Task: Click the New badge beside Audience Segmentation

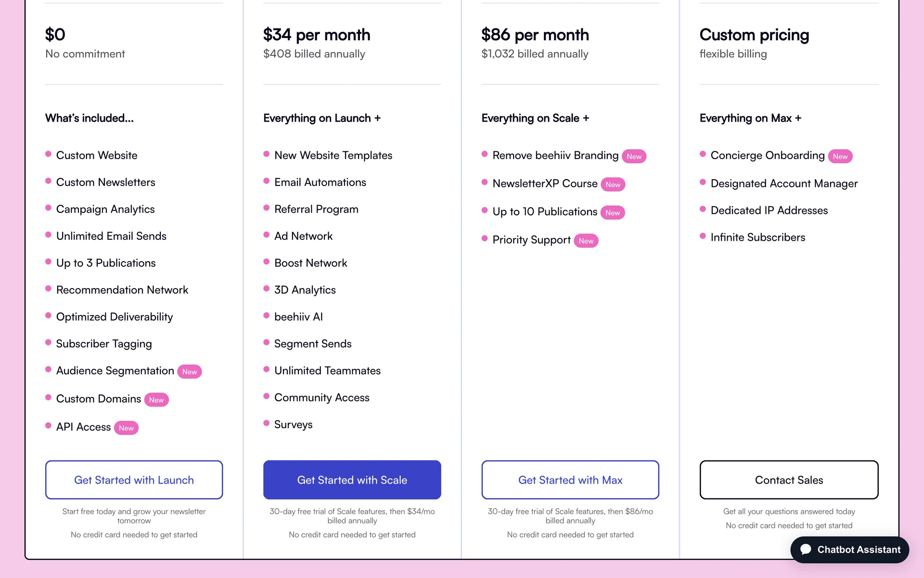Action: point(190,372)
